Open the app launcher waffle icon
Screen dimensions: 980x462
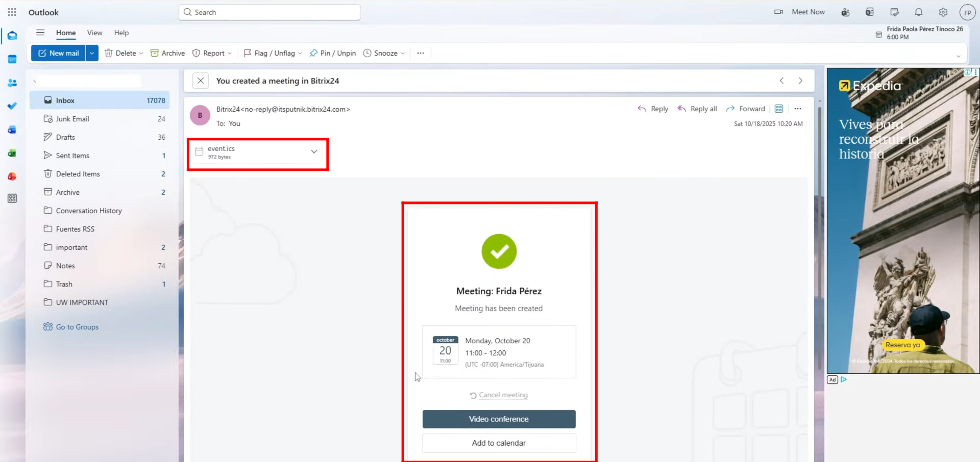pos(12,12)
